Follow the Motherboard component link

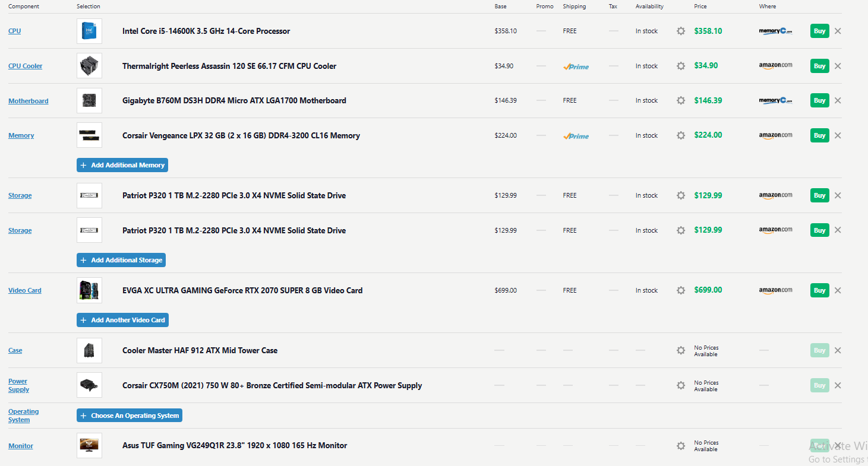29,101
